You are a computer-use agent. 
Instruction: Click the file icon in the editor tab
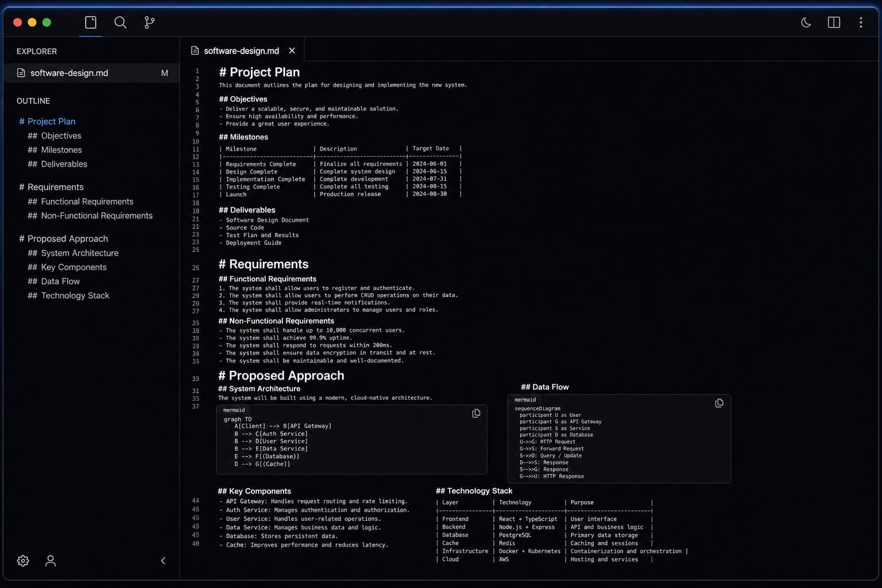point(195,51)
